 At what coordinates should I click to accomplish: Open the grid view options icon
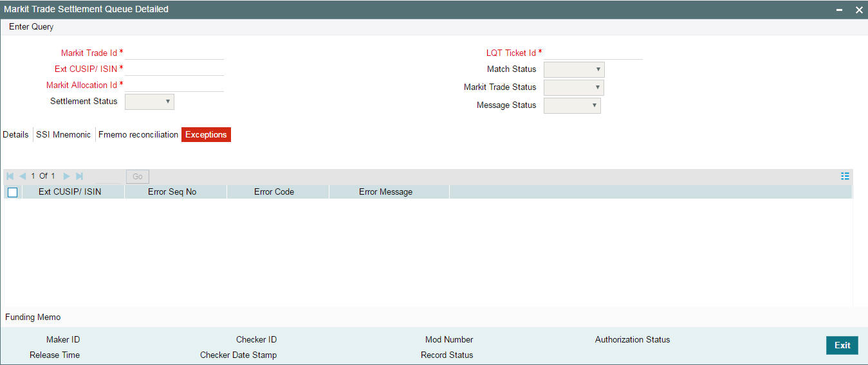845,176
